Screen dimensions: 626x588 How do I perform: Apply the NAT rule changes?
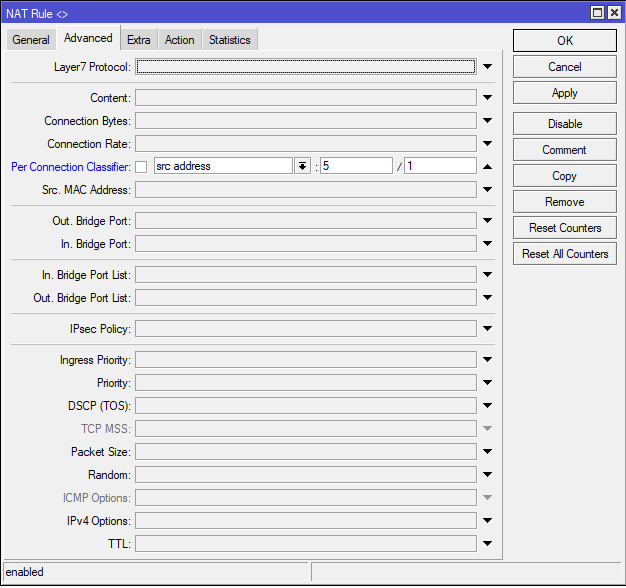565,93
